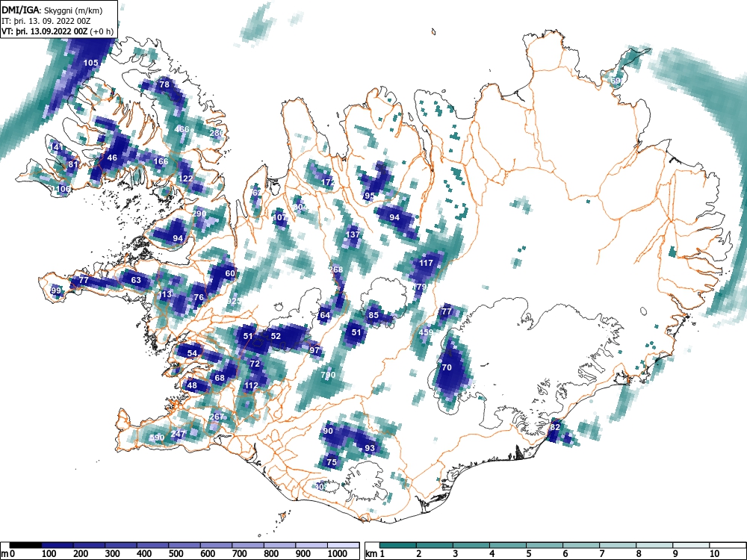
Task: Click the '790' value label
Action: point(328,375)
